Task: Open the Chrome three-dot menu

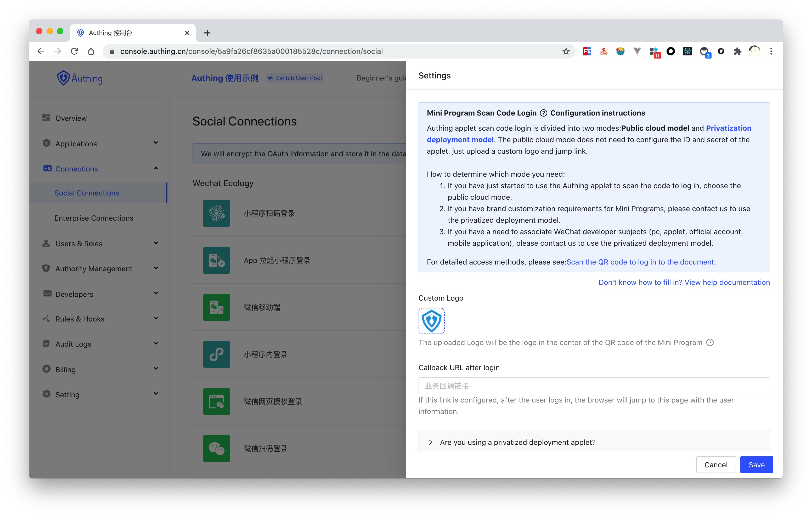Action: click(x=771, y=51)
